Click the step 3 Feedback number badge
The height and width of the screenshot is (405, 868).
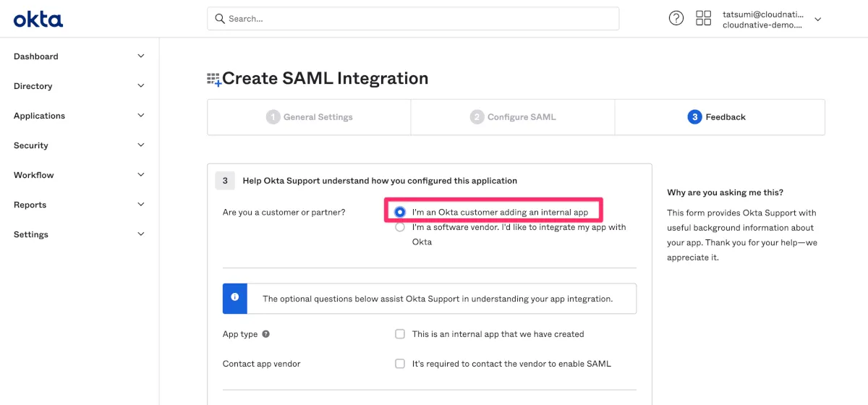(694, 117)
